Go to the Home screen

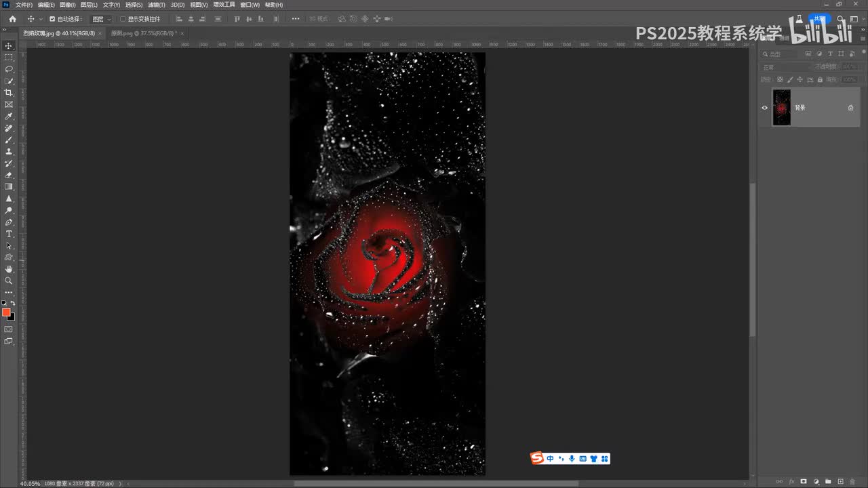click(12, 19)
